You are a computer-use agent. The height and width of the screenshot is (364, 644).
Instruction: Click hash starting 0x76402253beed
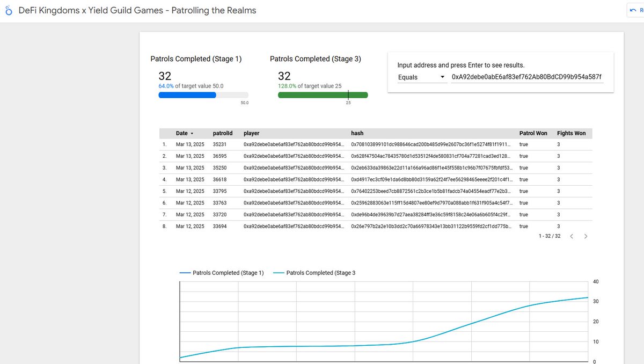click(x=431, y=192)
